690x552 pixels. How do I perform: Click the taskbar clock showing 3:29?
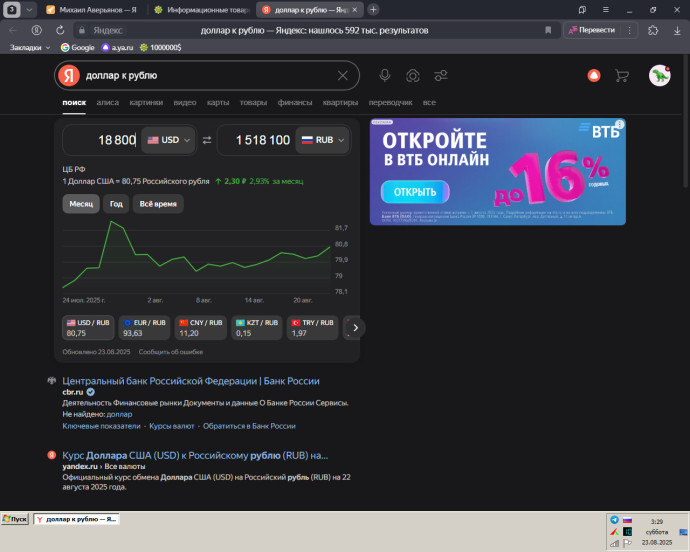coord(657,521)
